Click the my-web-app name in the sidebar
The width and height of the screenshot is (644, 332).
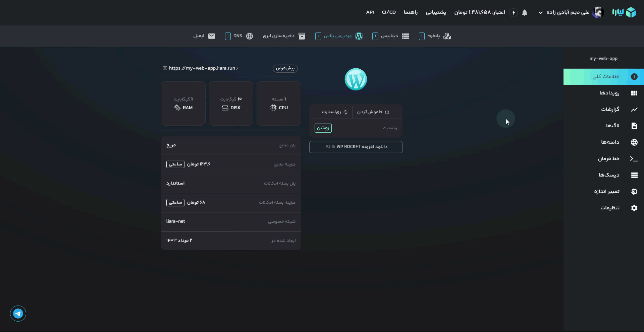[x=603, y=59]
